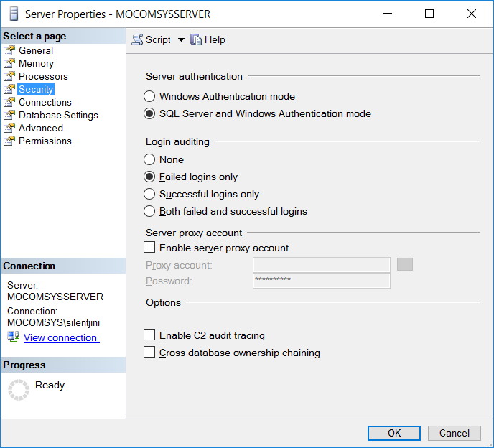
Task: Click the Options heading
Action: (163, 302)
